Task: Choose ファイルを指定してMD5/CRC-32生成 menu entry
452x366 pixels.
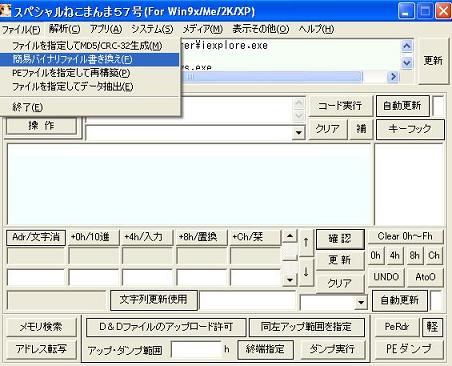Action: point(89,46)
